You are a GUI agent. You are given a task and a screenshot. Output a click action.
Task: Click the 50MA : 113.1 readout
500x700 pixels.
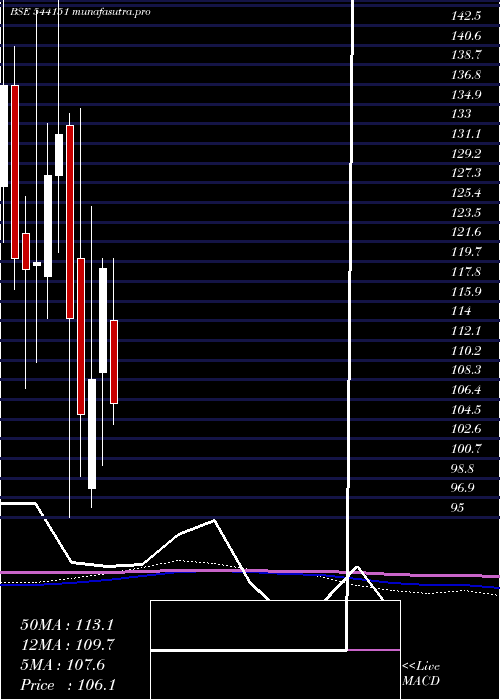tap(67, 625)
